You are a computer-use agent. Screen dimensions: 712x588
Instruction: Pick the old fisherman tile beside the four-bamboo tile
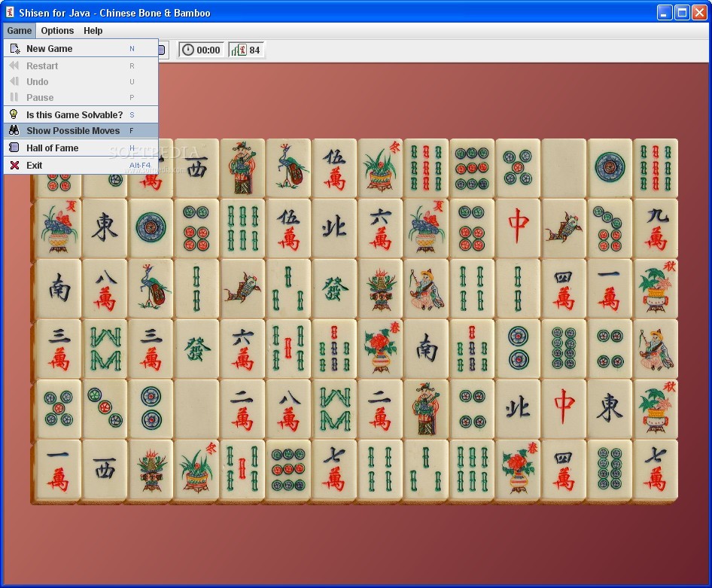pos(426,289)
